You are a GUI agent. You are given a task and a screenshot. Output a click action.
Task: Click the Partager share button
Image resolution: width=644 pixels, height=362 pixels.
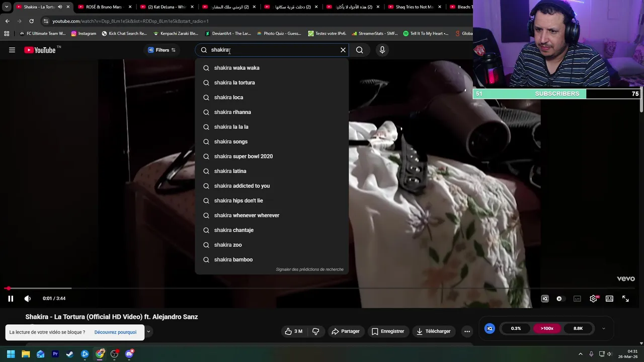pos(346,331)
